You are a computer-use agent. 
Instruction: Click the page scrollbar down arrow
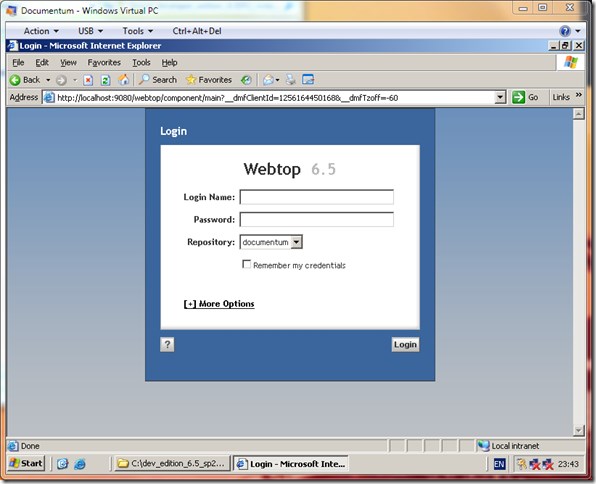pyautogui.click(x=579, y=430)
